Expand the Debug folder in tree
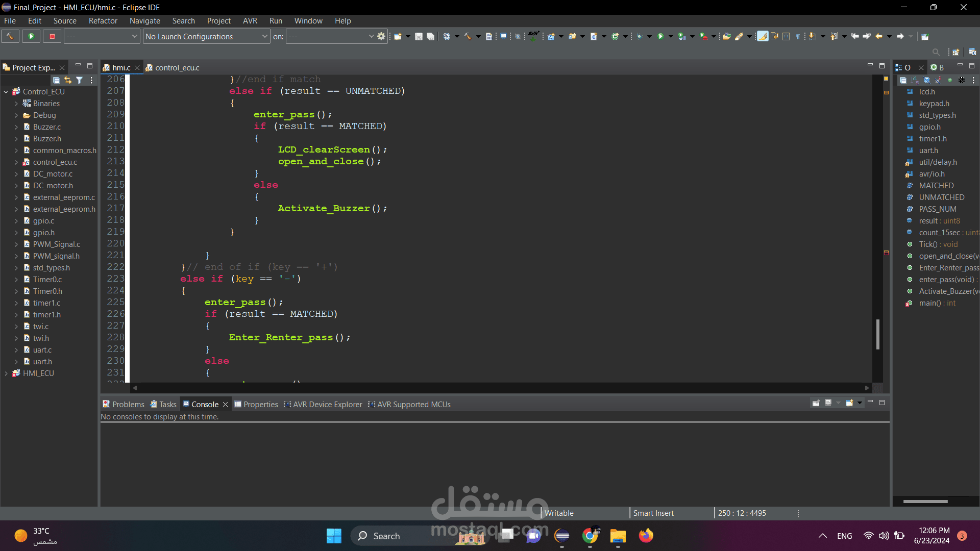The image size is (980, 551). 16,115
